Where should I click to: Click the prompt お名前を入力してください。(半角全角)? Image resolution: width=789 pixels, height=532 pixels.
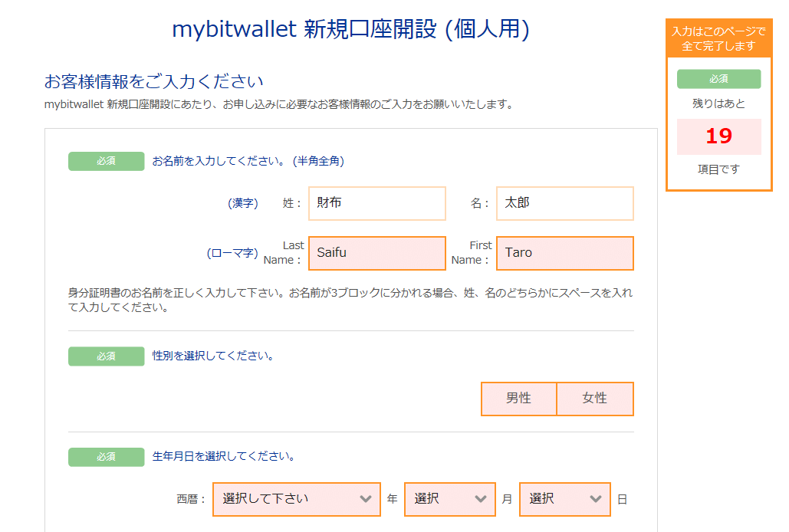coord(248,161)
